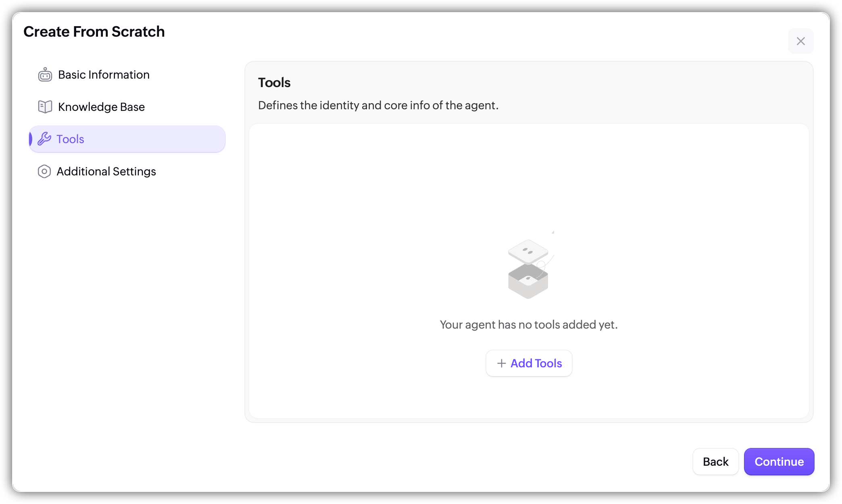
Task: Click the open book Knowledge Base icon
Action: [45, 107]
